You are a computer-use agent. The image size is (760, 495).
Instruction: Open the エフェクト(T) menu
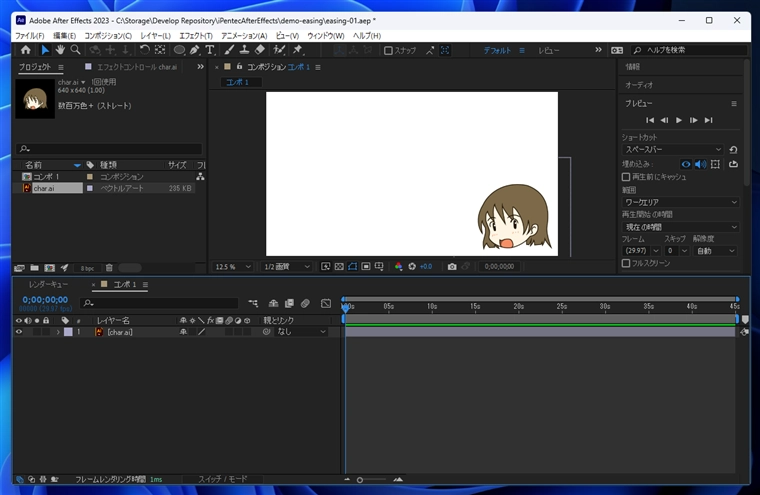[x=196, y=36]
